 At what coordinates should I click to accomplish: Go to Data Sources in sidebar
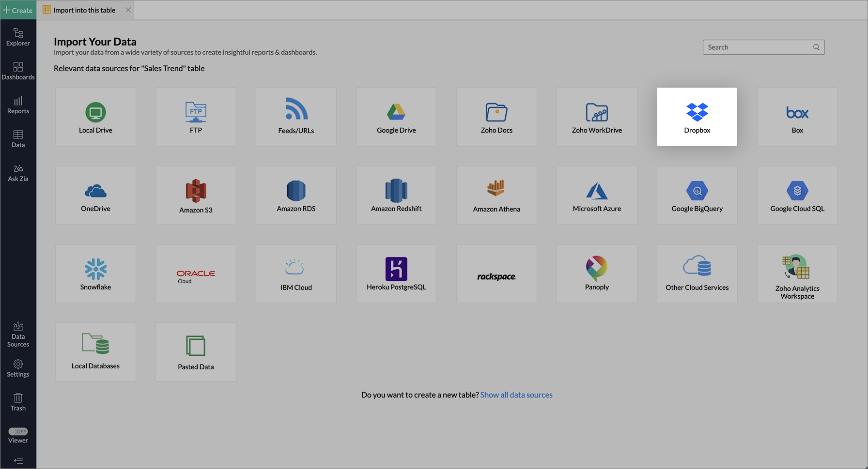(x=18, y=334)
